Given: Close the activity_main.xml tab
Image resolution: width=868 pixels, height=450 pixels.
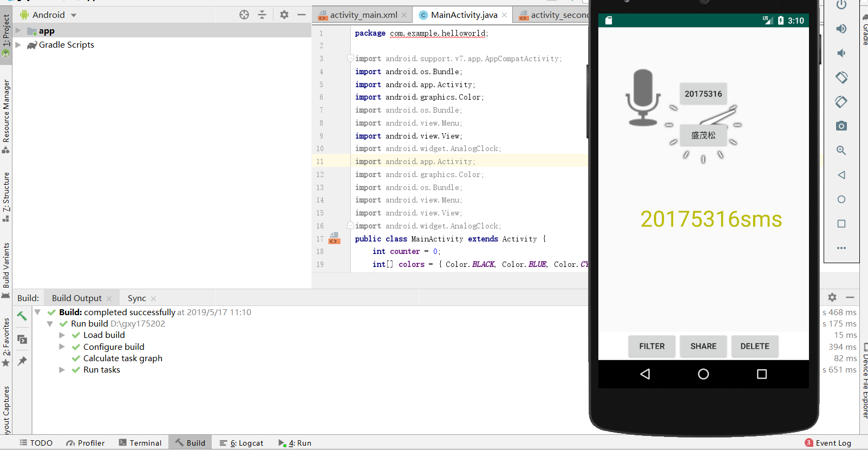Looking at the screenshot, I should point(404,15).
